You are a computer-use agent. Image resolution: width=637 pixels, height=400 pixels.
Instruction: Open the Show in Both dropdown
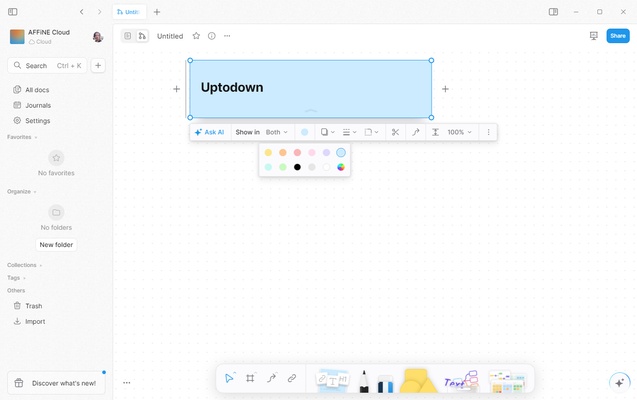pos(277,132)
